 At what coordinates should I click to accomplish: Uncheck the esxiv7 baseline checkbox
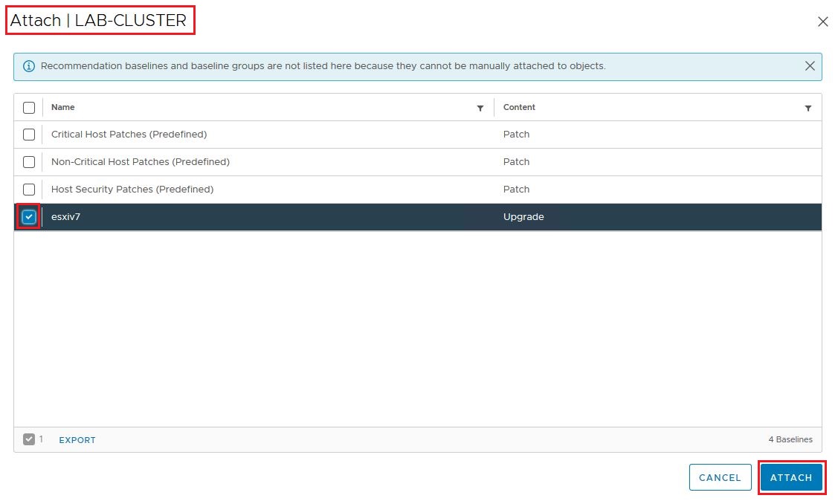29,217
